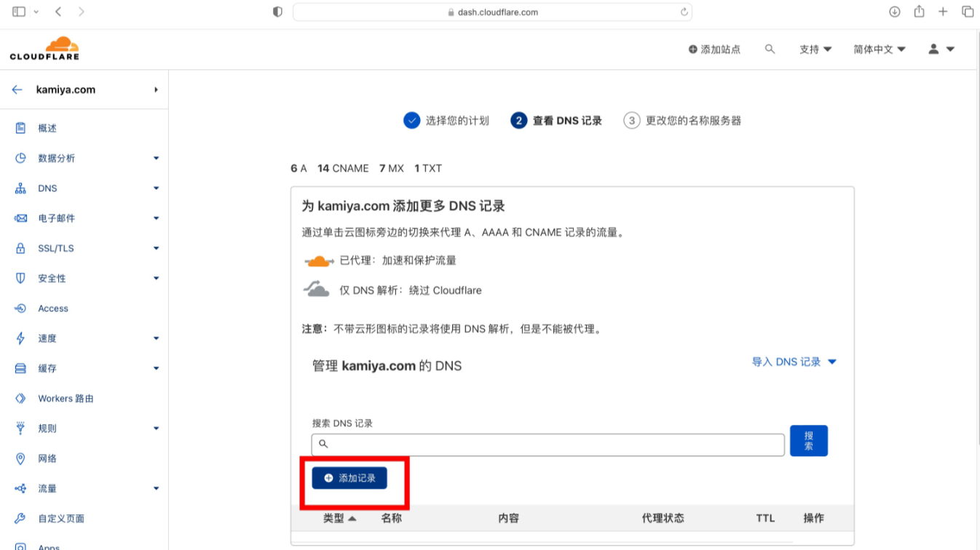Click the Caching (缓存) drive icon

pyautogui.click(x=20, y=368)
